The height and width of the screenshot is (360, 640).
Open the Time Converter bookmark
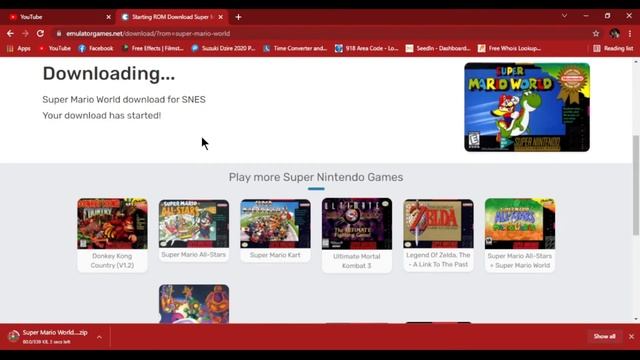pyautogui.click(x=295, y=48)
